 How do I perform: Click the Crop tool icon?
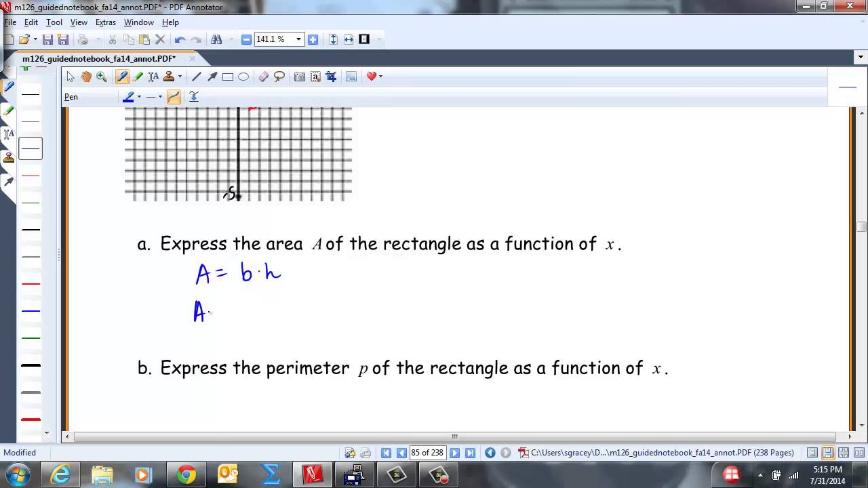pyautogui.click(x=331, y=77)
